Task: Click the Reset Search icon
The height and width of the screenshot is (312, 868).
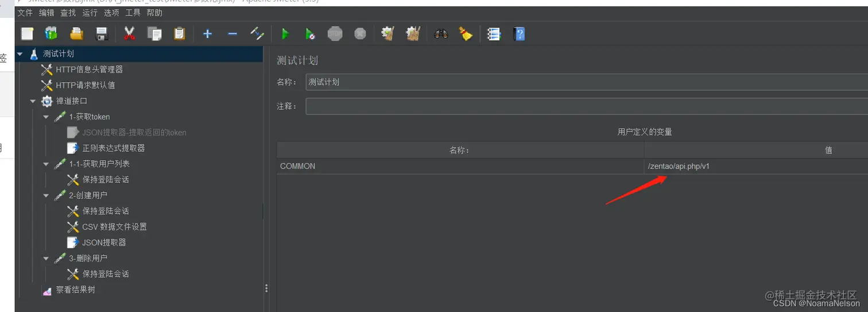Action: point(466,34)
